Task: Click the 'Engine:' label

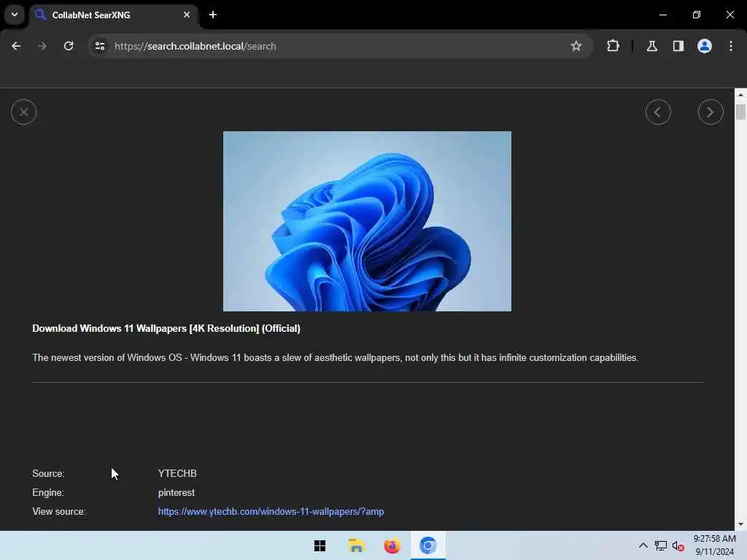Action: [47, 492]
